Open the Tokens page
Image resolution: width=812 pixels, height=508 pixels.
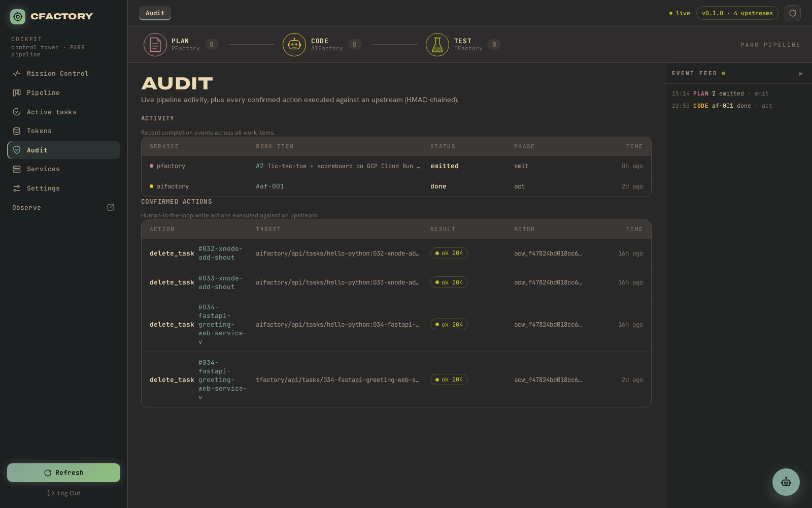[64, 131]
